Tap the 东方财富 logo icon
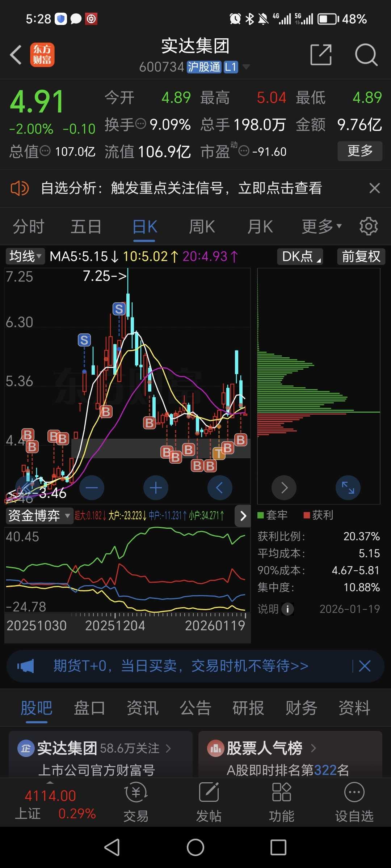The width and height of the screenshot is (391, 868). (x=42, y=55)
